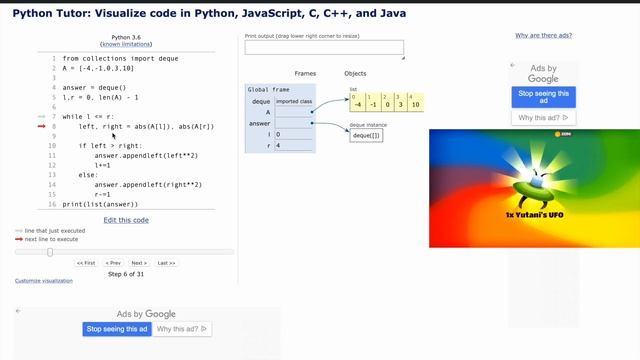The height and width of the screenshot is (360, 640).
Task: Click inside the Print output text box
Action: click(324, 47)
